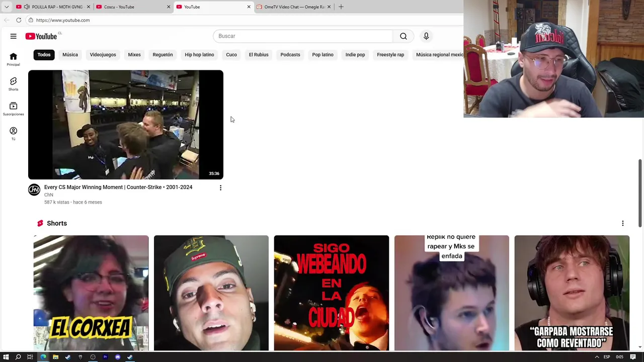Select the Cuco filter chip
The width and height of the screenshot is (644, 362).
[x=231, y=54]
